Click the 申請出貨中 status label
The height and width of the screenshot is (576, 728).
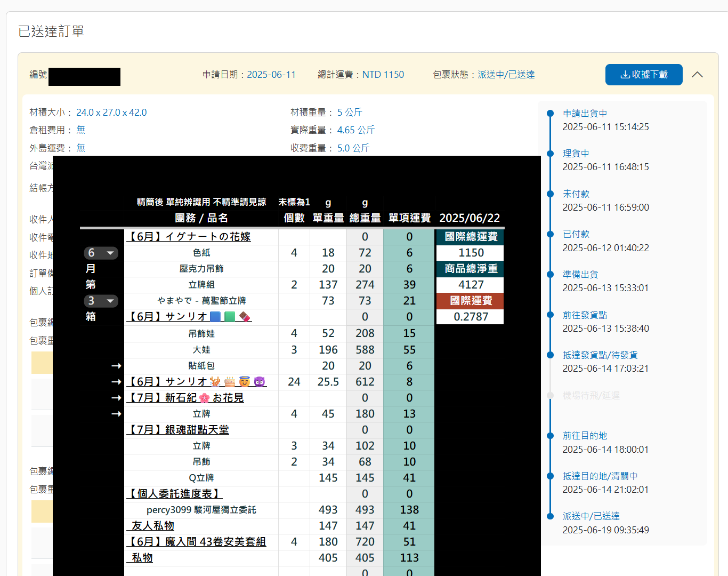click(585, 113)
